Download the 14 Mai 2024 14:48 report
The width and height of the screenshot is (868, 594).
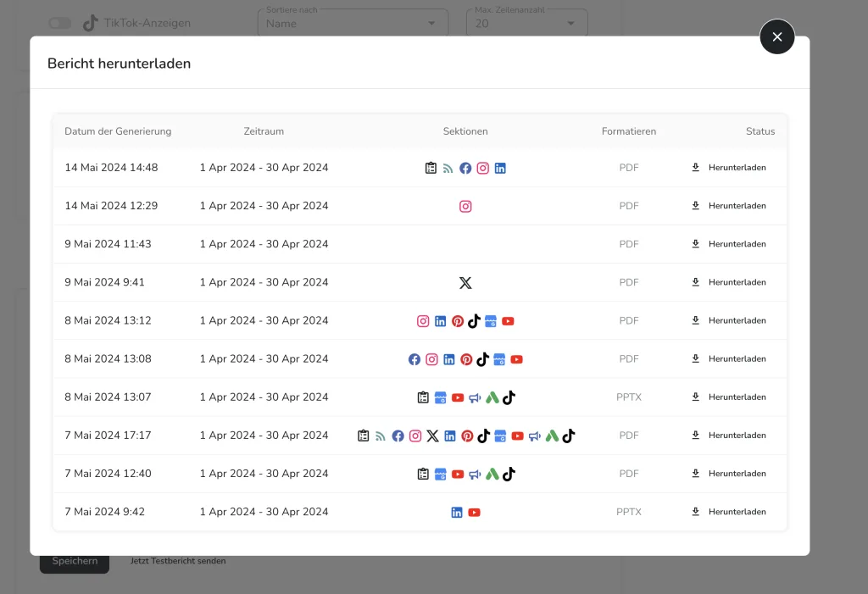pos(728,167)
